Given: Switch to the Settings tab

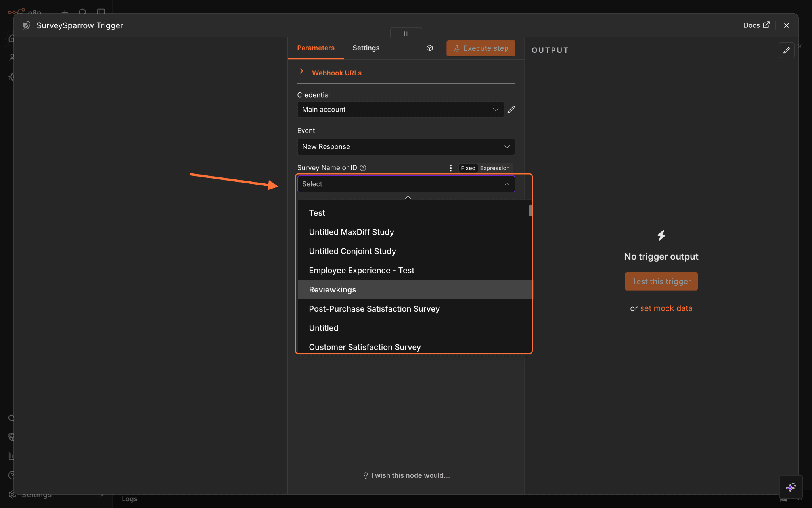Looking at the screenshot, I should [366, 48].
